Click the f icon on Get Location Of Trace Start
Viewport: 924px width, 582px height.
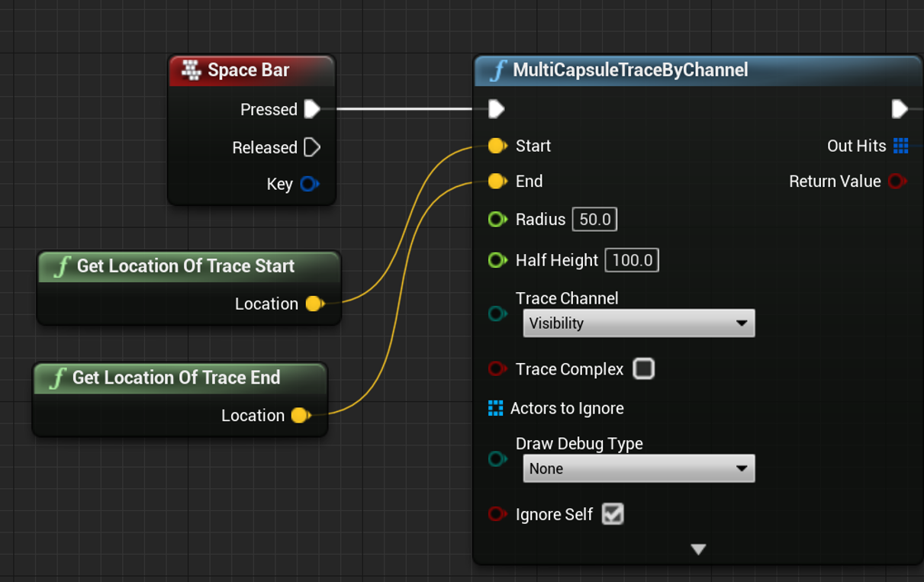click(59, 266)
